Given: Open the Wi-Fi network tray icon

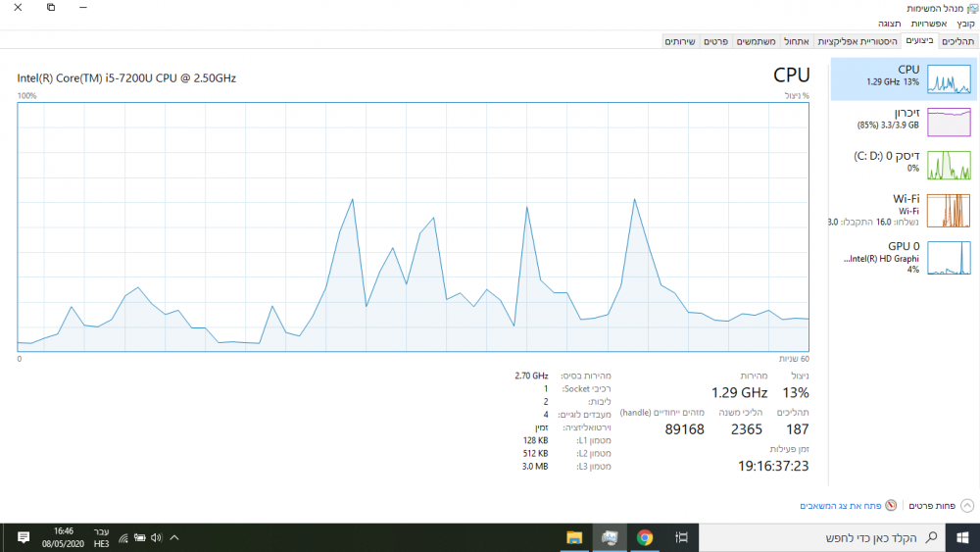Looking at the screenshot, I should [123, 538].
